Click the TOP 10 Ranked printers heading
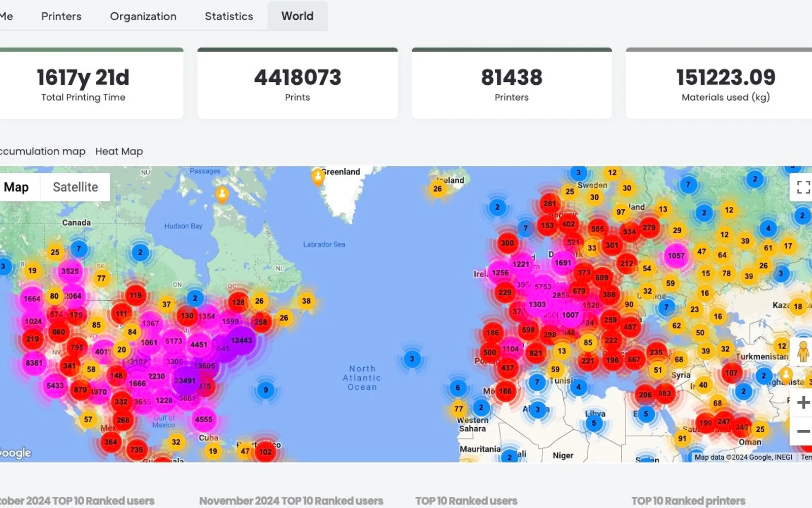The image size is (812, 508). point(688,501)
